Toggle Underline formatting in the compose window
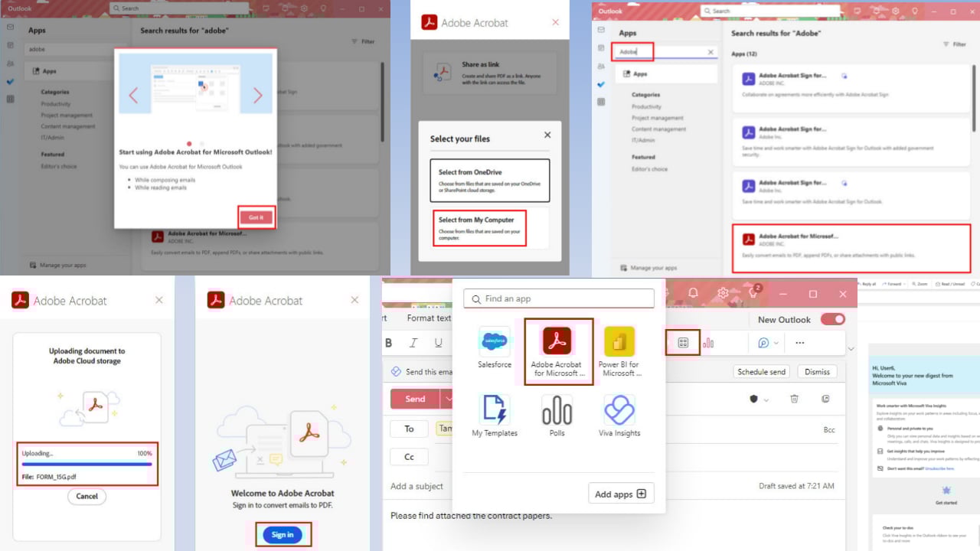The height and width of the screenshot is (551, 980). (x=439, y=343)
